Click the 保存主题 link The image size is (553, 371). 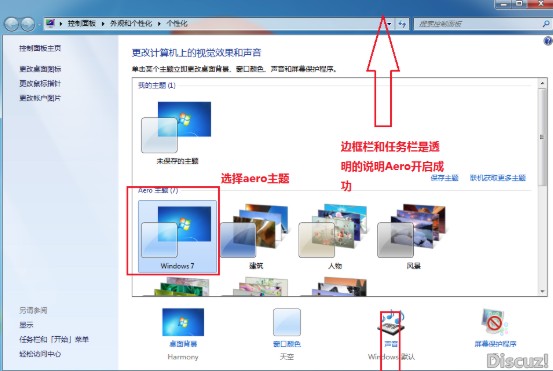tap(444, 178)
